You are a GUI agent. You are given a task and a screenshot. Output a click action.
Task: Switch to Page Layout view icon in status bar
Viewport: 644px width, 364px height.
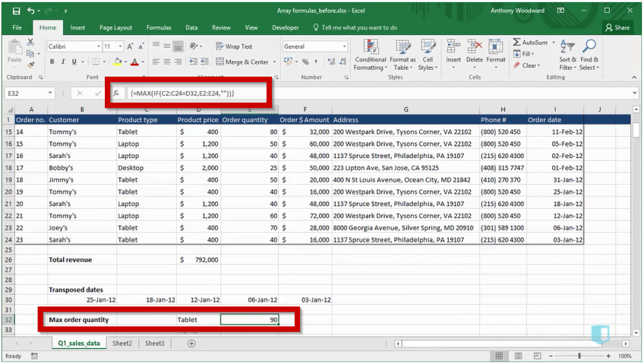coord(519,356)
